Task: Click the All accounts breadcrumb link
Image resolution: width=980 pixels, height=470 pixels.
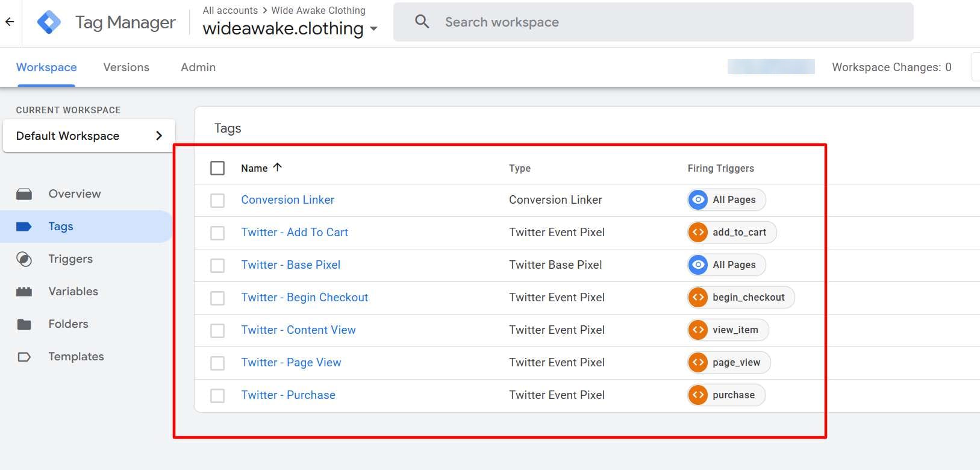Action: click(x=230, y=10)
